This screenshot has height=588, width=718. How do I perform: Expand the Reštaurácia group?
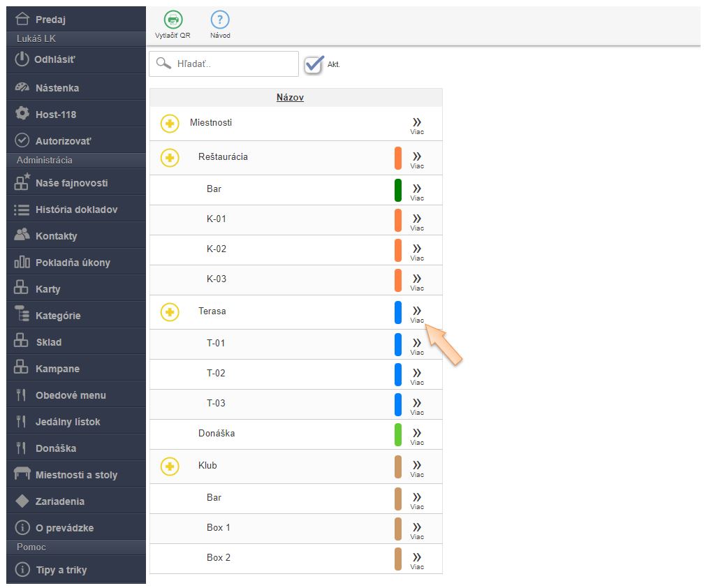[x=170, y=158]
